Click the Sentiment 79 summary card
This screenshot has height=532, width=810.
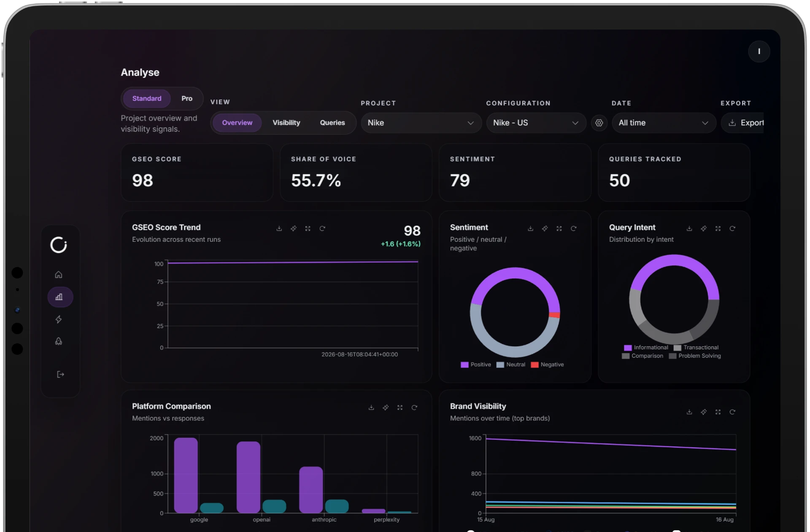[515, 173]
